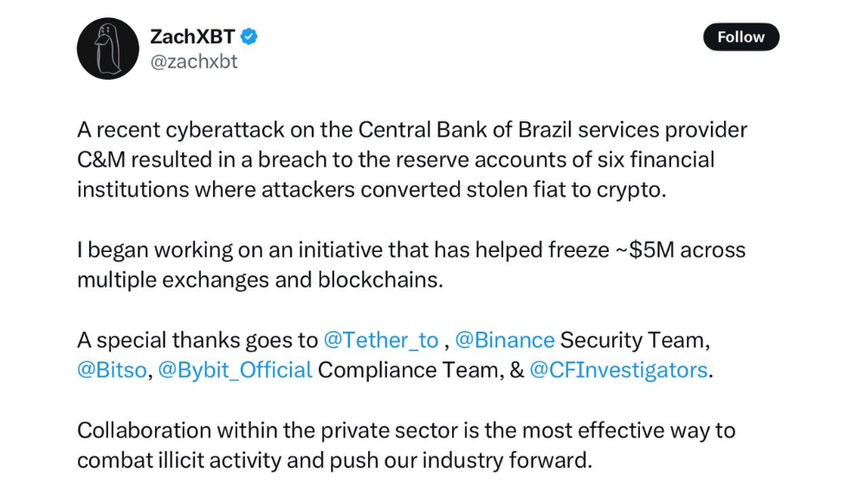
Task: Open the @Bitso profile mention
Action: tap(112, 370)
